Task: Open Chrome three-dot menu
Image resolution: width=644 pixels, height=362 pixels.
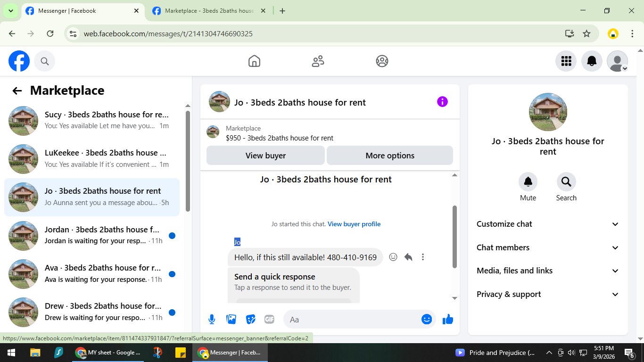Action: tap(632, 33)
